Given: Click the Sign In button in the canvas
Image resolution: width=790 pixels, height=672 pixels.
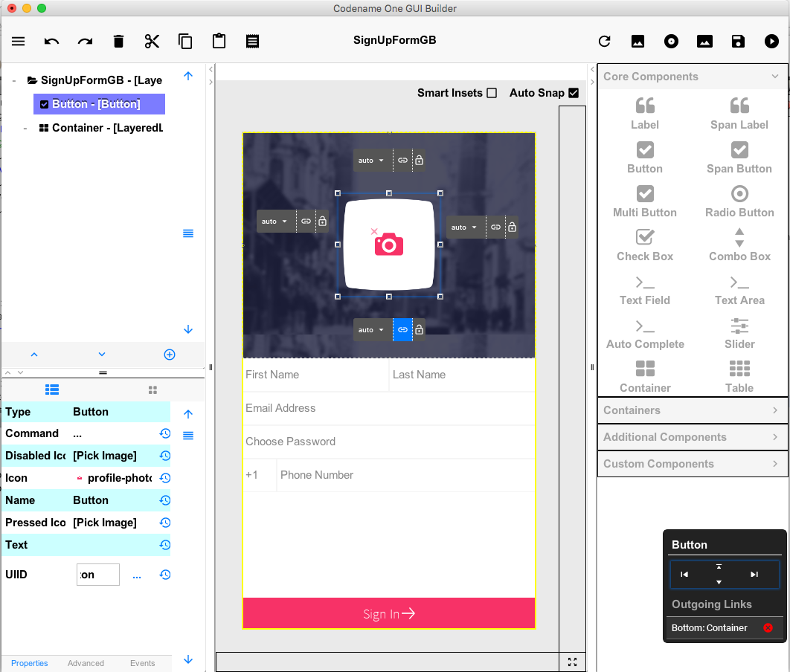Looking at the screenshot, I should coord(388,613).
